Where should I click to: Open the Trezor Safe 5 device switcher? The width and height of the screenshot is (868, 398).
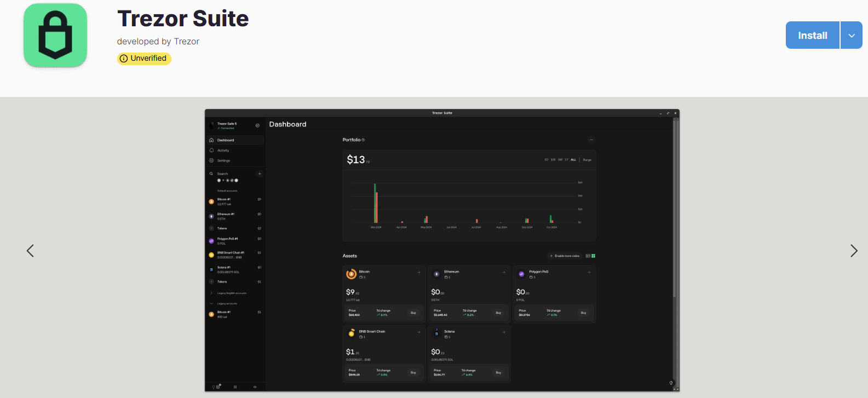point(235,125)
